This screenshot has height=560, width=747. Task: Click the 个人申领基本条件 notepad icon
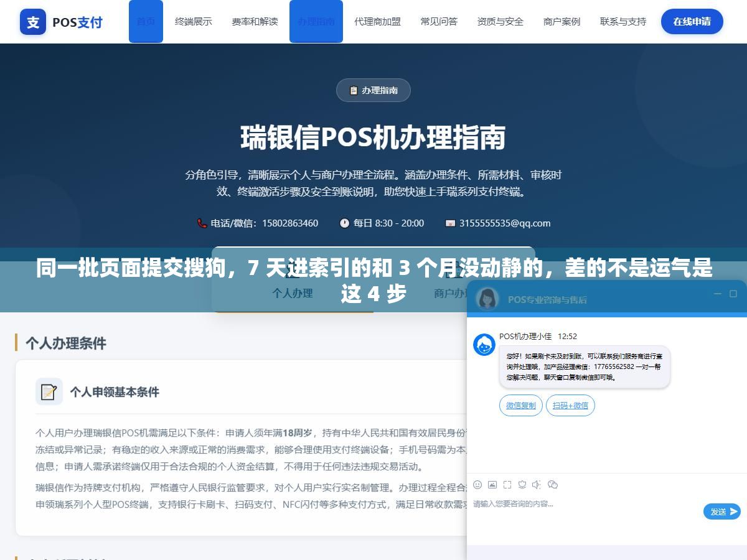[49, 391]
